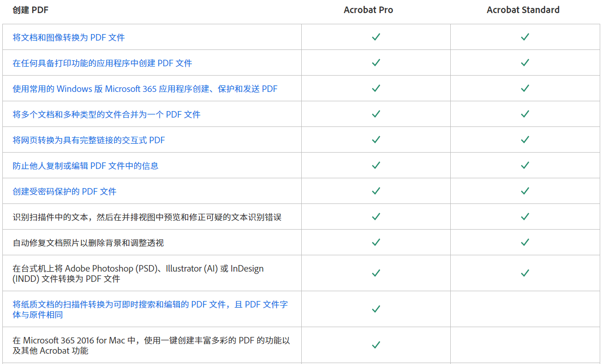Click link 将多个文档和多种类型的文件合并为一个 PDF
This screenshot has width=603, height=364.
pyautogui.click(x=106, y=114)
